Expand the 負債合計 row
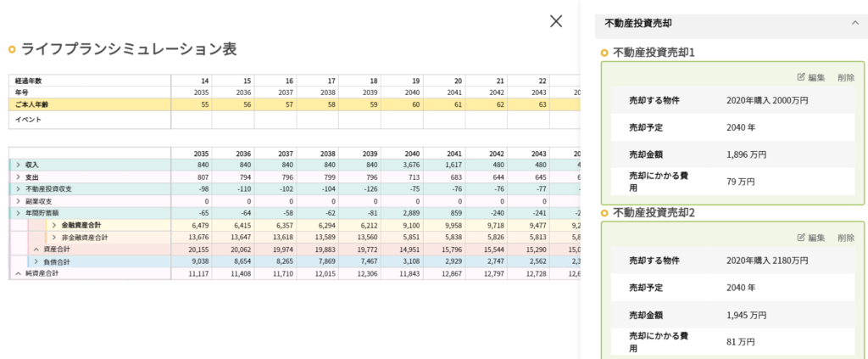Image resolution: width=868 pixels, height=359 pixels. 36,262
